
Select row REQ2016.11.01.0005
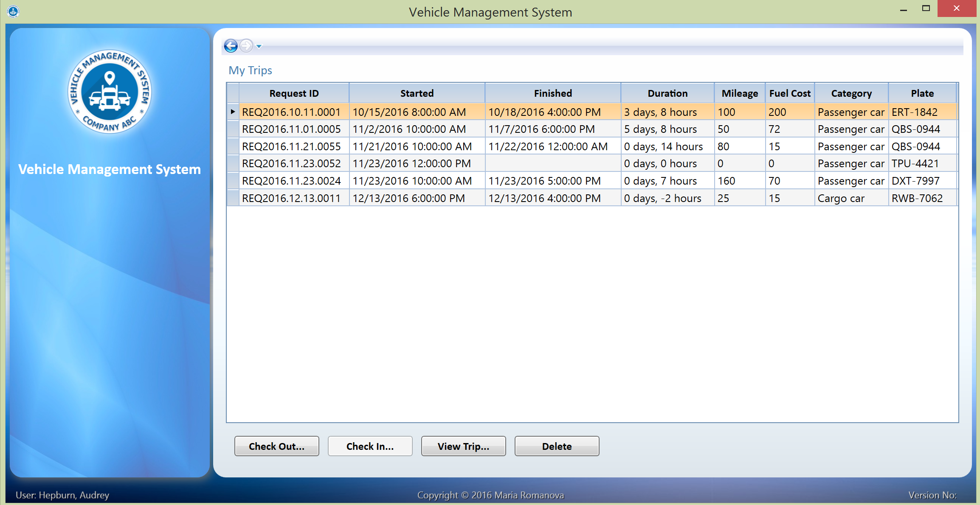pyautogui.click(x=291, y=129)
